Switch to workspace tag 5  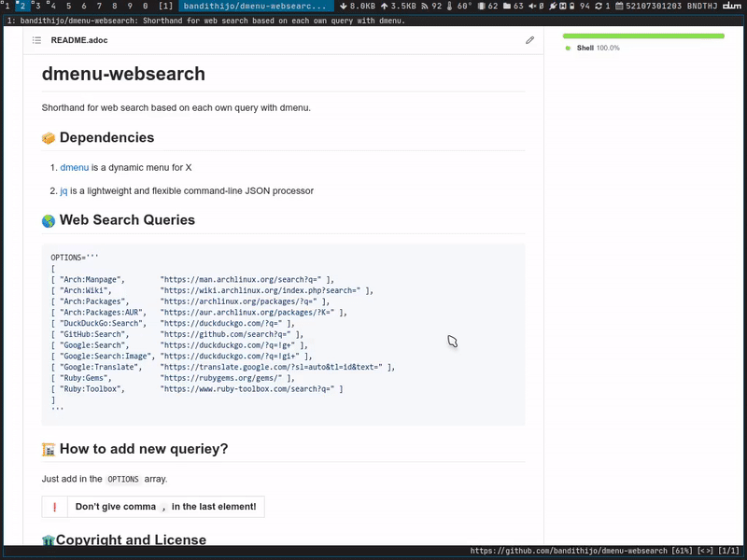click(x=68, y=7)
